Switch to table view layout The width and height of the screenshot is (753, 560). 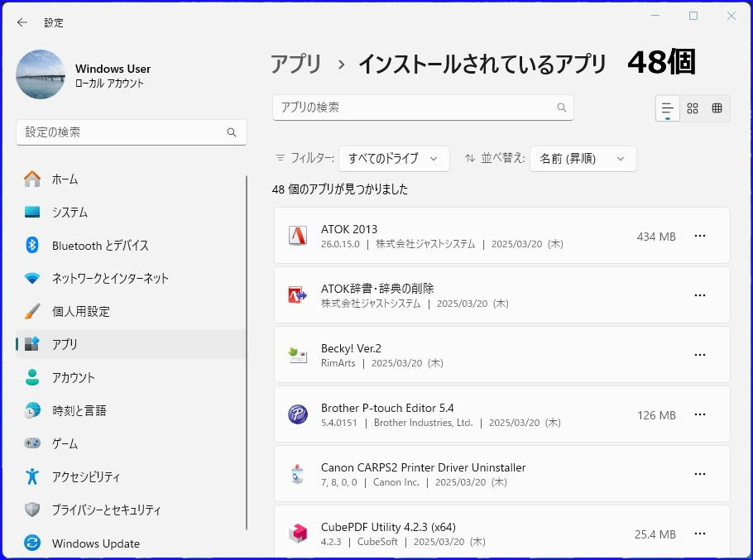click(717, 108)
